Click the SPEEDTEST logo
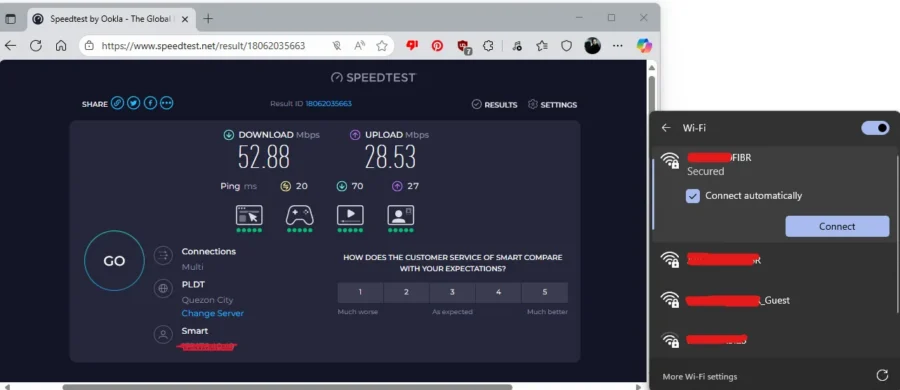The height and width of the screenshot is (390, 900). pos(373,78)
